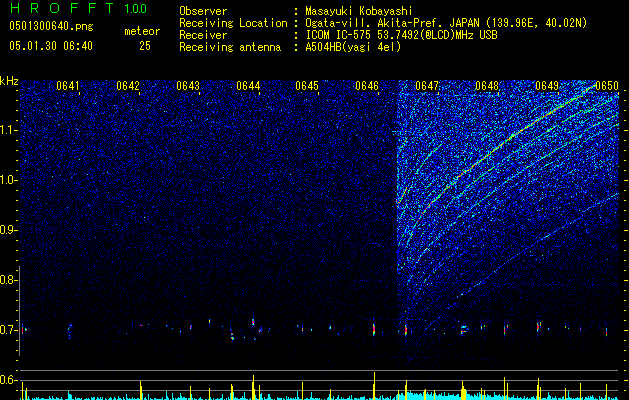The height and width of the screenshot is (400, 629).
Task: Click the meteor label
Action: coord(142,31)
